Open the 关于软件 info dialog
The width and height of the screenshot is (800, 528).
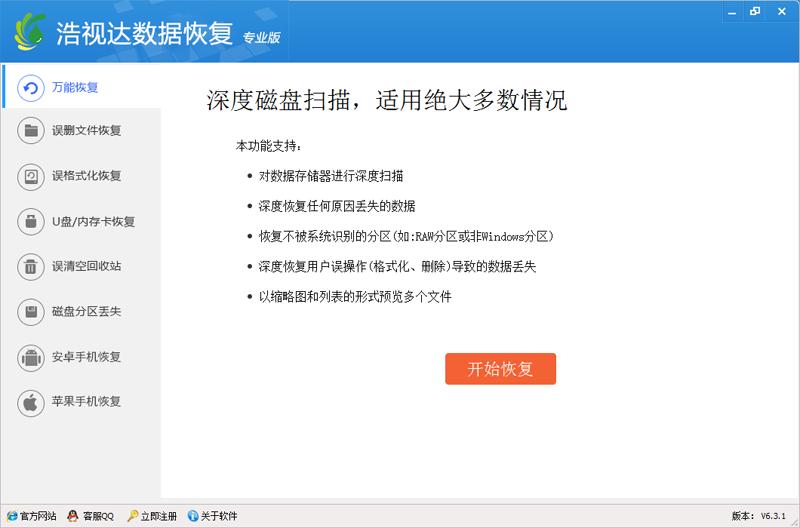tap(212, 516)
